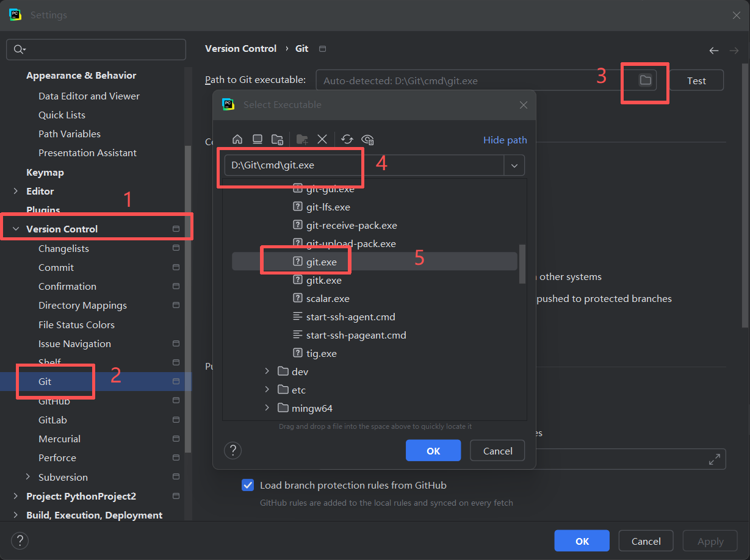
Task: Click the expand field icon in the text box
Action: tap(714, 459)
